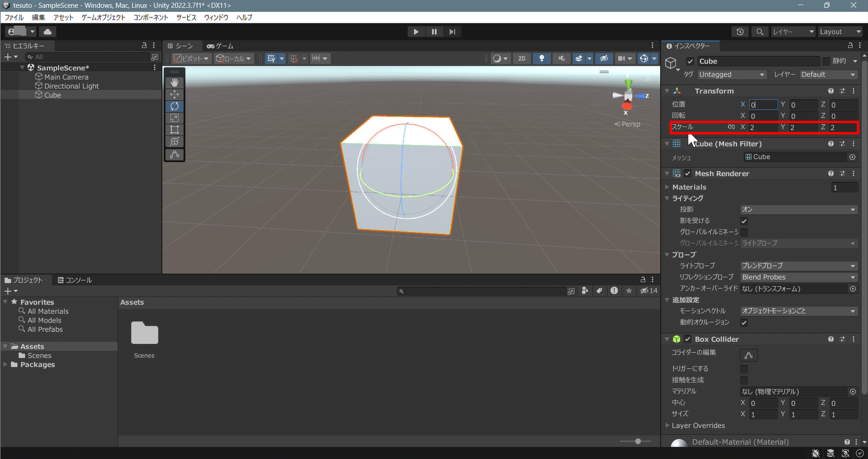The height and width of the screenshot is (459, 868).
Task: Filter project search by type
Action: tap(585, 291)
